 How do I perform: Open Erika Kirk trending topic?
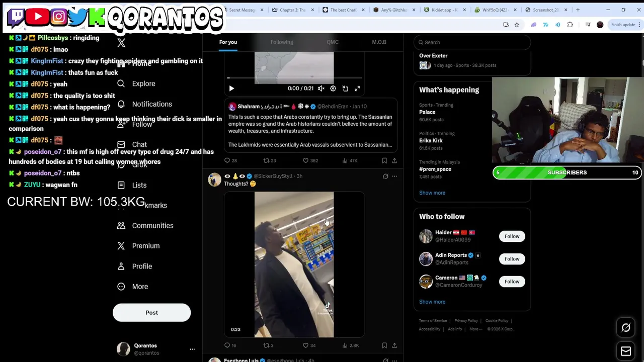431,141
